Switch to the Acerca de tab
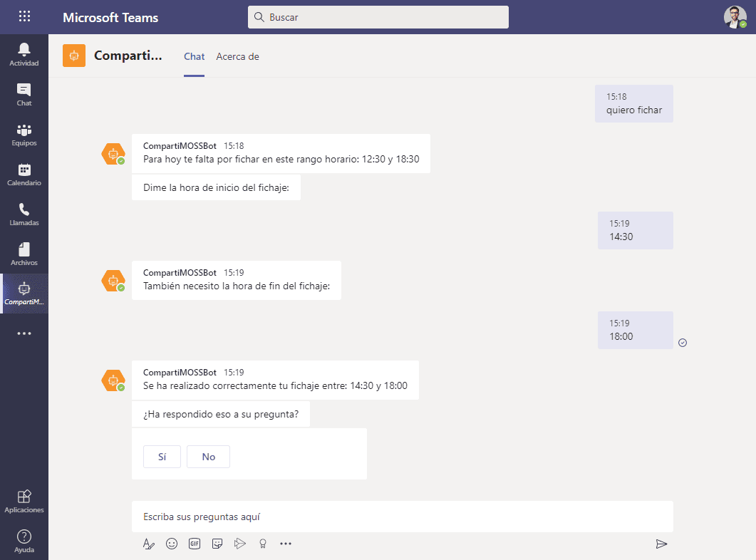The image size is (756, 560). 238,56
